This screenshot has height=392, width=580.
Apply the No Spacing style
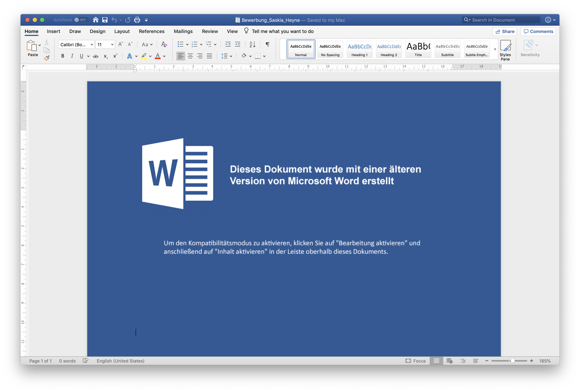[330, 49]
